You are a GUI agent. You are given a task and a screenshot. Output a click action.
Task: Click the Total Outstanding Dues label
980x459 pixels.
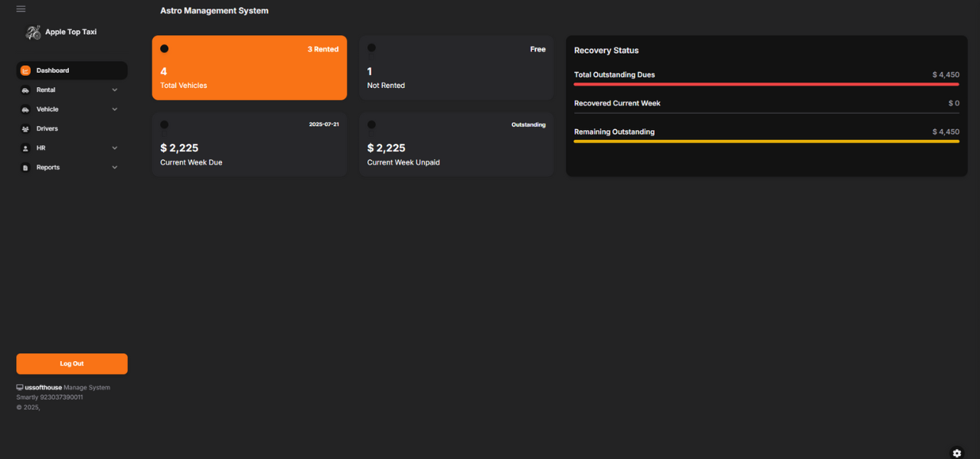[615, 75]
